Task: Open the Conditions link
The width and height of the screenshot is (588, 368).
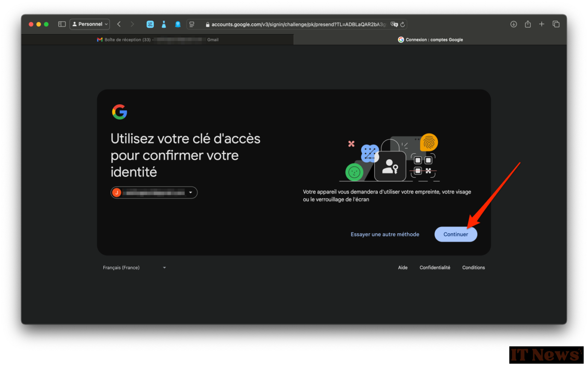Action: pos(473,268)
